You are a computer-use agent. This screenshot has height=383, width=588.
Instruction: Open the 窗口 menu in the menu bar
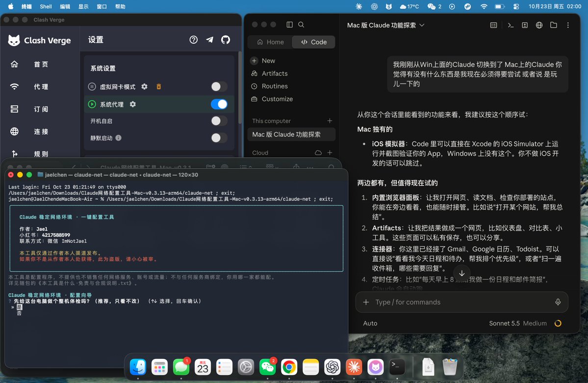click(x=102, y=6)
